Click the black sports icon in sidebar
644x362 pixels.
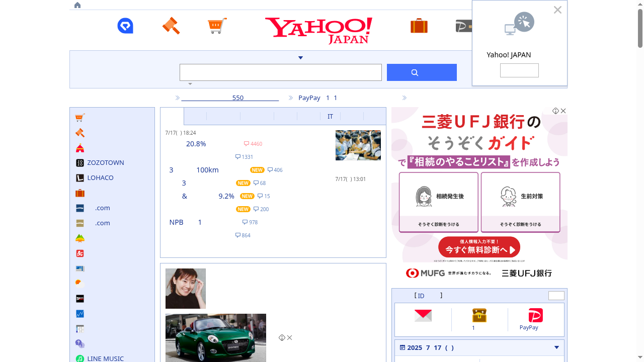(x=80, y=299)
